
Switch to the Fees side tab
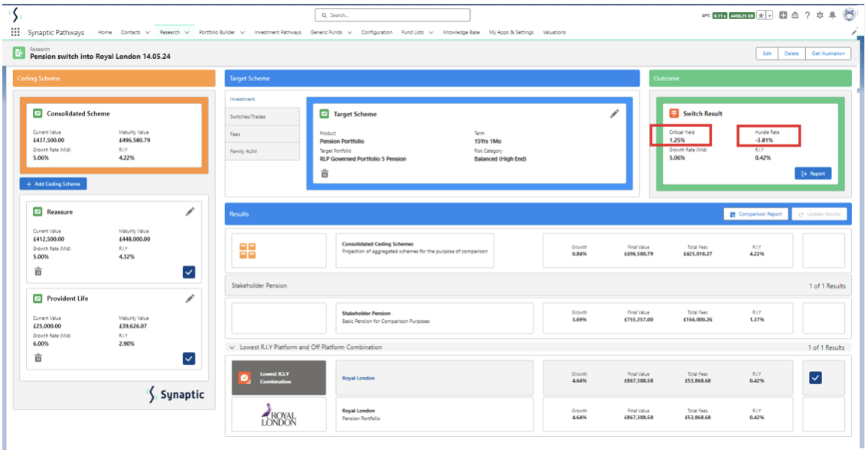point(263,135)
